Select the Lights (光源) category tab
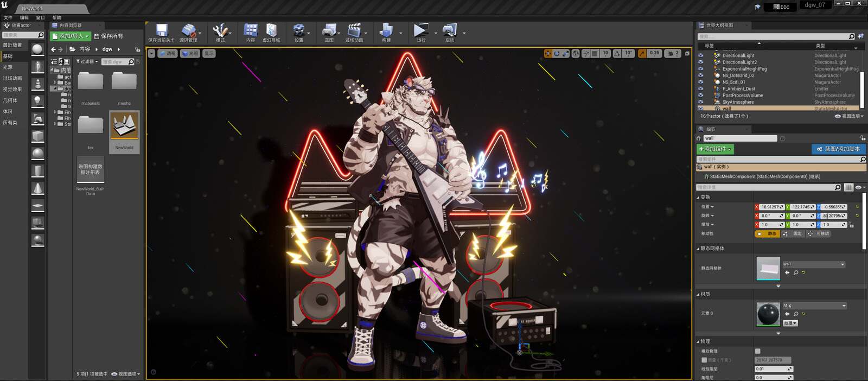Image resolution: width=868 pixels, height=381 pixels. 8,67
